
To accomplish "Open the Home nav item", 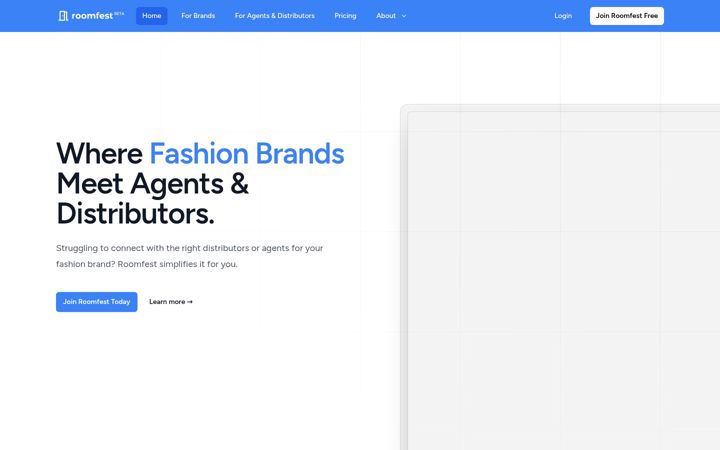I will 152,16.
